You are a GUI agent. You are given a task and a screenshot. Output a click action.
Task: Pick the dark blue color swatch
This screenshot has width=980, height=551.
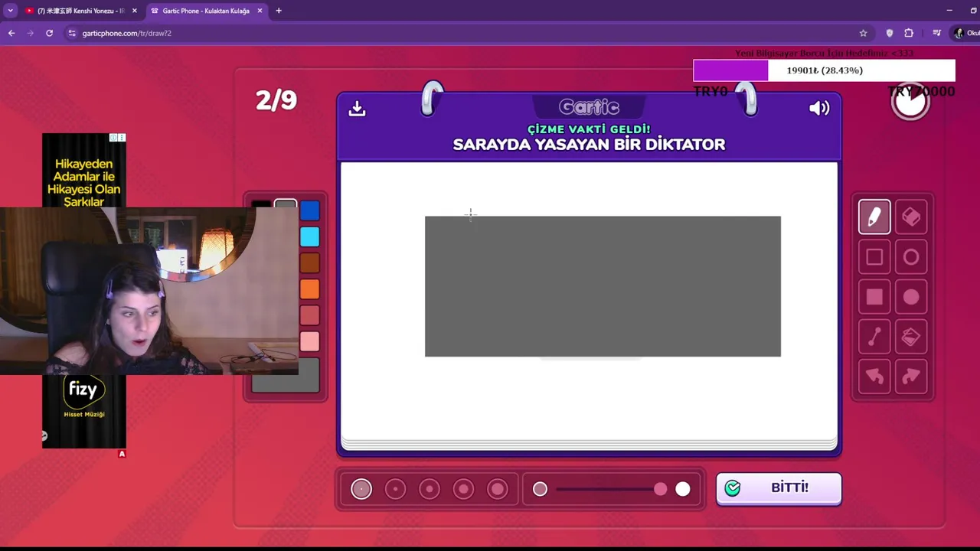click(x=309, y=210)
